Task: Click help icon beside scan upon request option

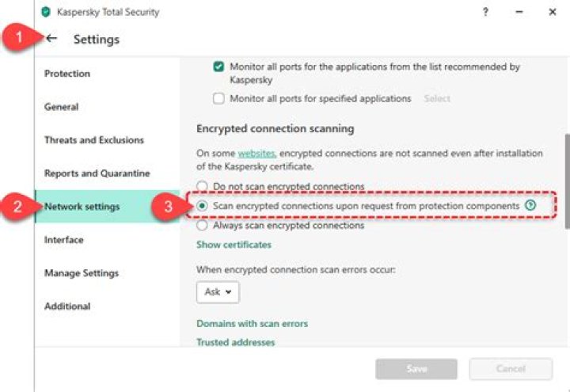Action: [530, 205]
